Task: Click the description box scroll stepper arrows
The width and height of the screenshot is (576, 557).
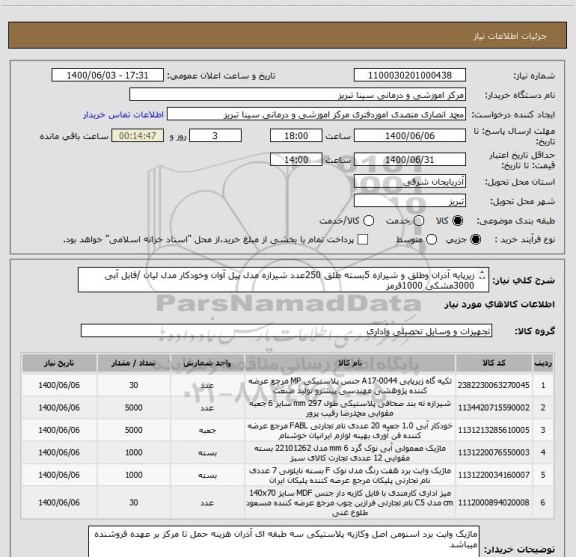Action: coord(483,275)
